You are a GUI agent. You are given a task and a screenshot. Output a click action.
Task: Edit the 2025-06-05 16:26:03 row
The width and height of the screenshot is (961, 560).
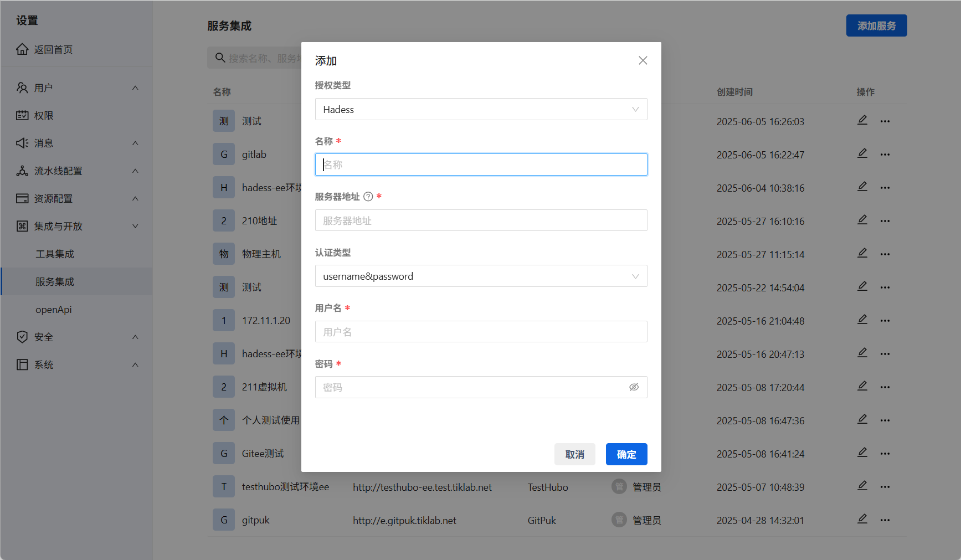[862, 120]
